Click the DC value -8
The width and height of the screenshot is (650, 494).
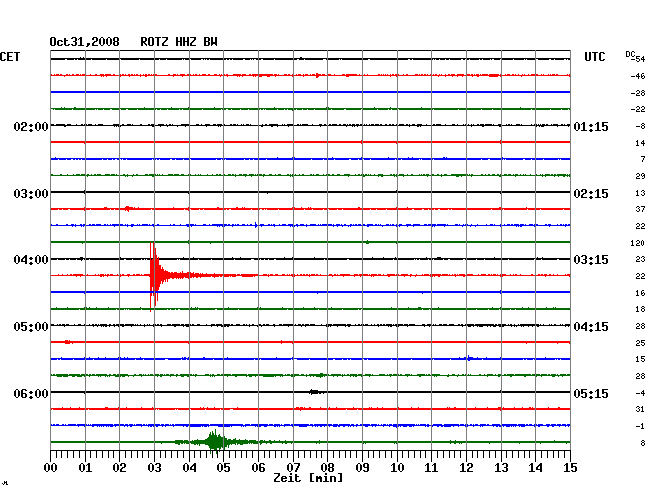[640, 126]
